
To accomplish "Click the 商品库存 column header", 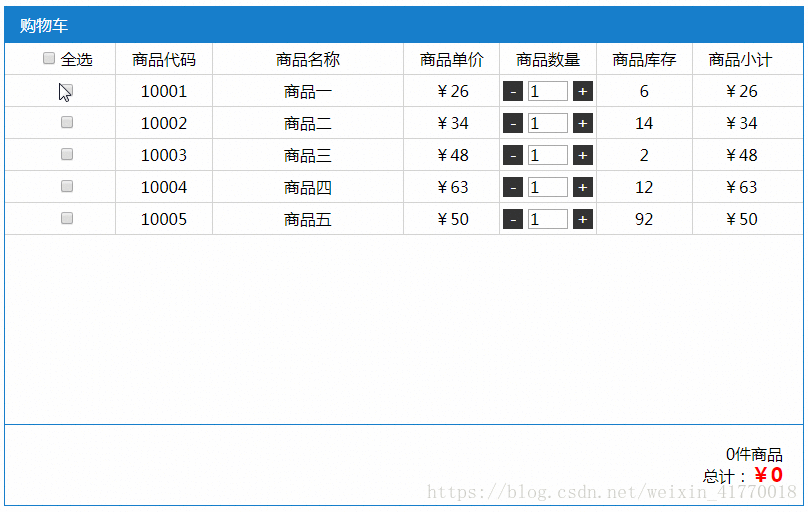I will click(644, 60).
